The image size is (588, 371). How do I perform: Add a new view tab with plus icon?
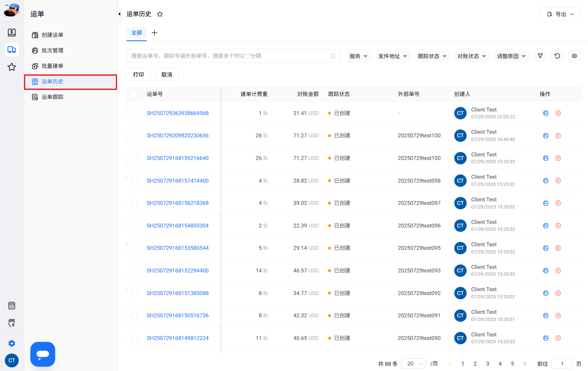click(x=154, y=33)
